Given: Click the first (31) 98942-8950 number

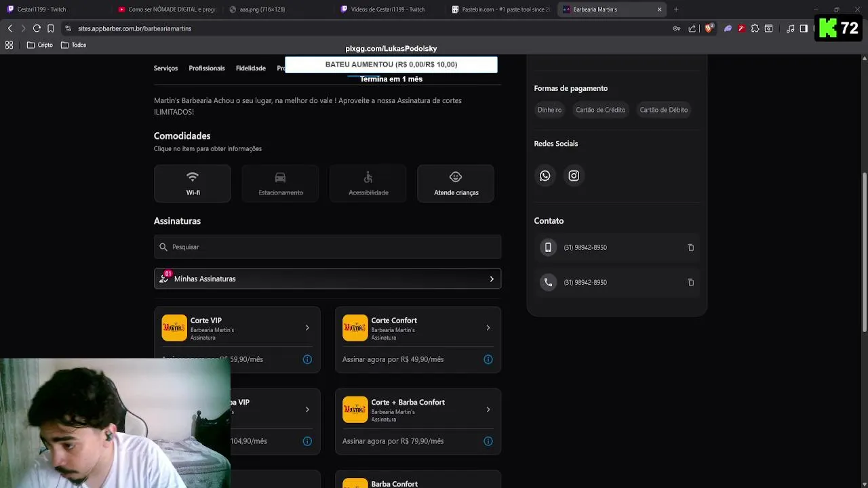Looking at the screenshot, I should [585, 247].
